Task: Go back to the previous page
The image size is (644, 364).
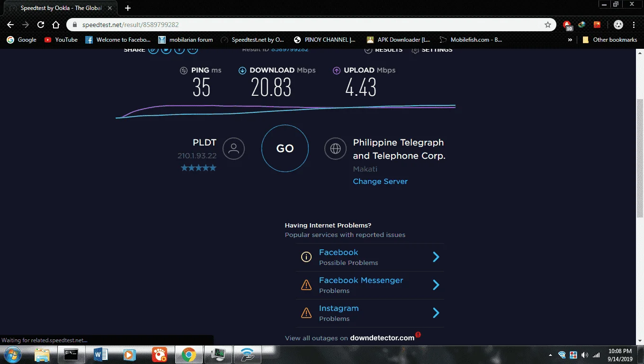Action: point(10,25)
